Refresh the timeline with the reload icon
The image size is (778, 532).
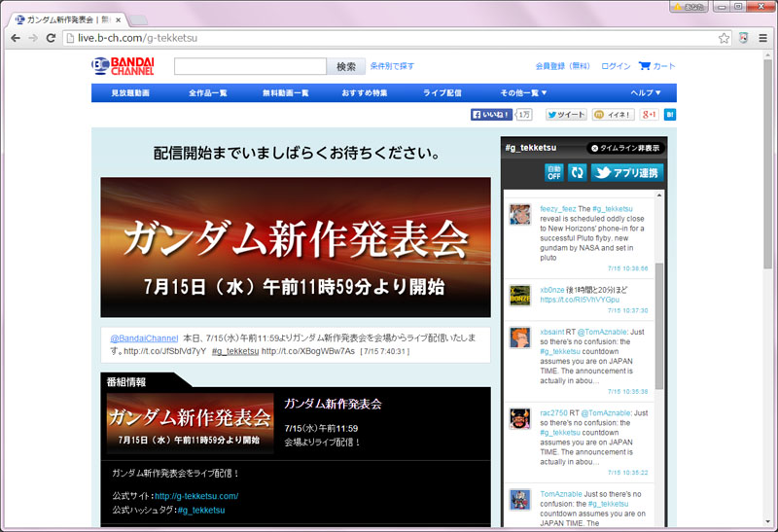[577, 173]
